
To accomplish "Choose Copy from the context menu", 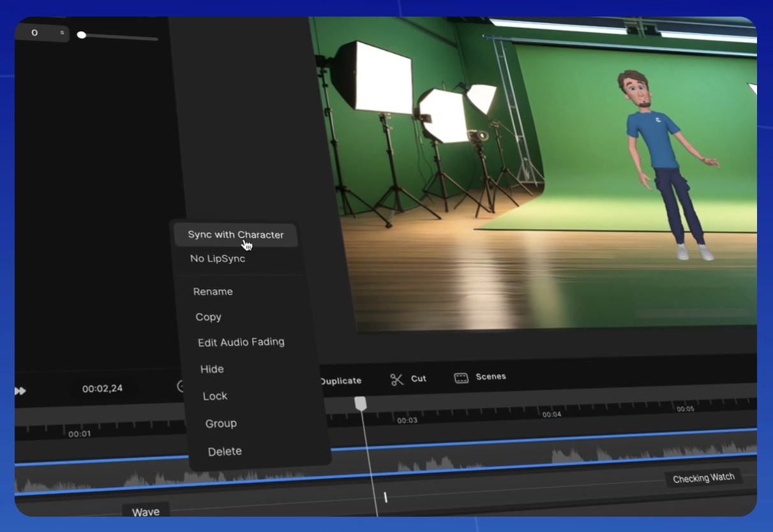I will (208, 317).
